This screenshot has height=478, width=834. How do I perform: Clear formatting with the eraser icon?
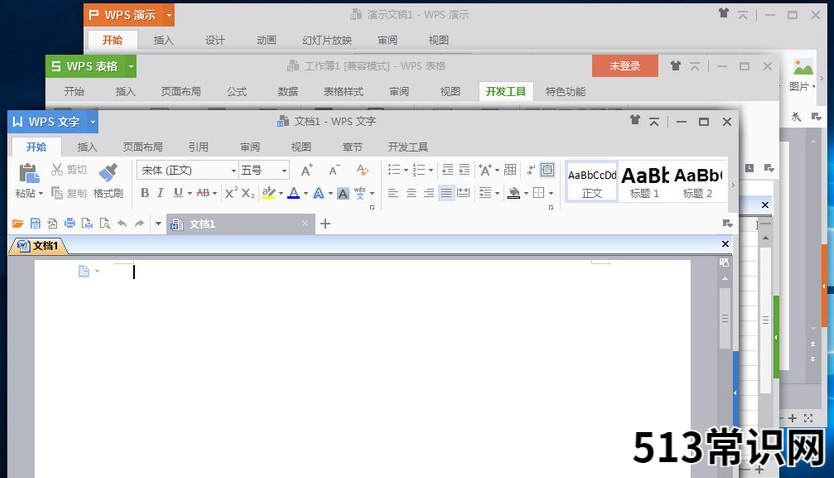(362, 170)
